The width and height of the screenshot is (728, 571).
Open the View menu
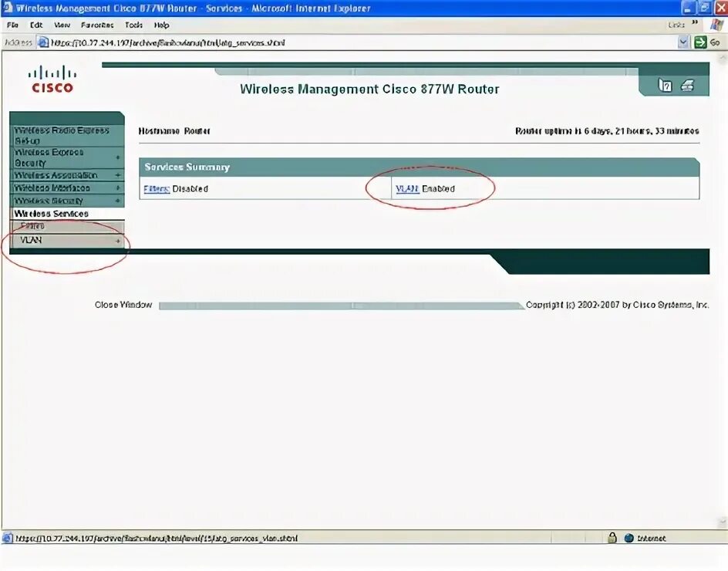click(x=62, y=25)
